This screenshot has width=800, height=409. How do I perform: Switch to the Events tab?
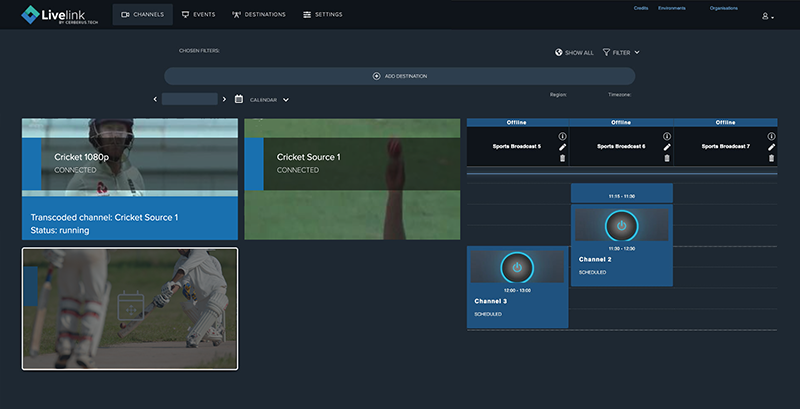(x=199, y=15)
